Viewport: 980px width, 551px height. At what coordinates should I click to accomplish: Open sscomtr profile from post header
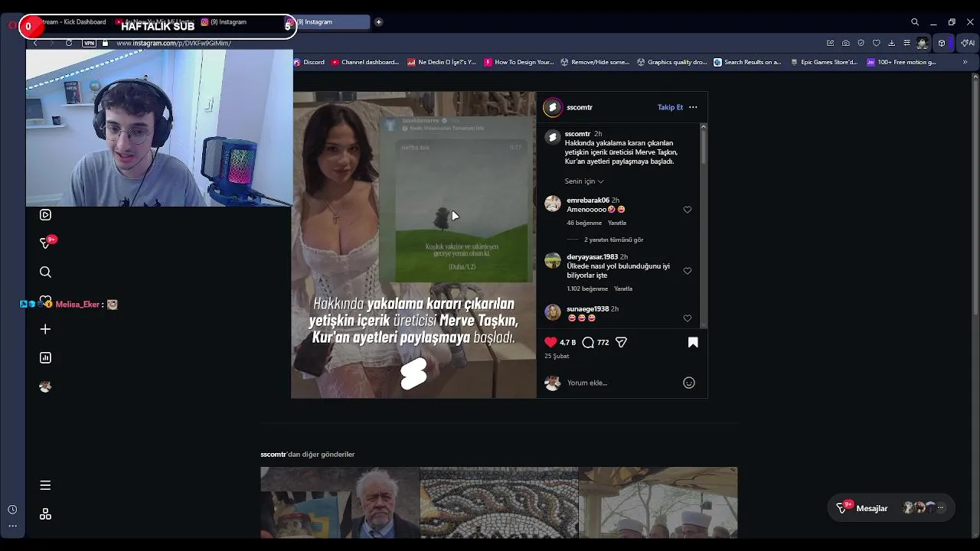tap(580, 107)
